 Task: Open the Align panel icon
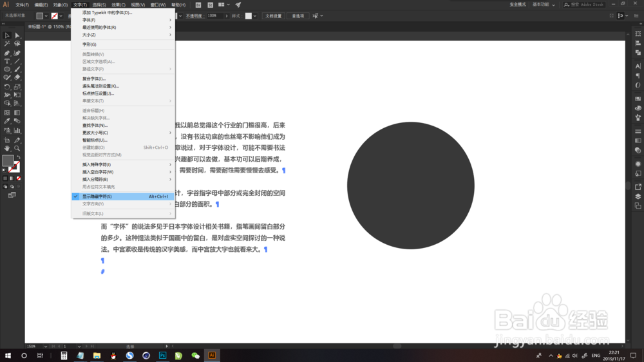pyautogui.click(x=638, y=43)
